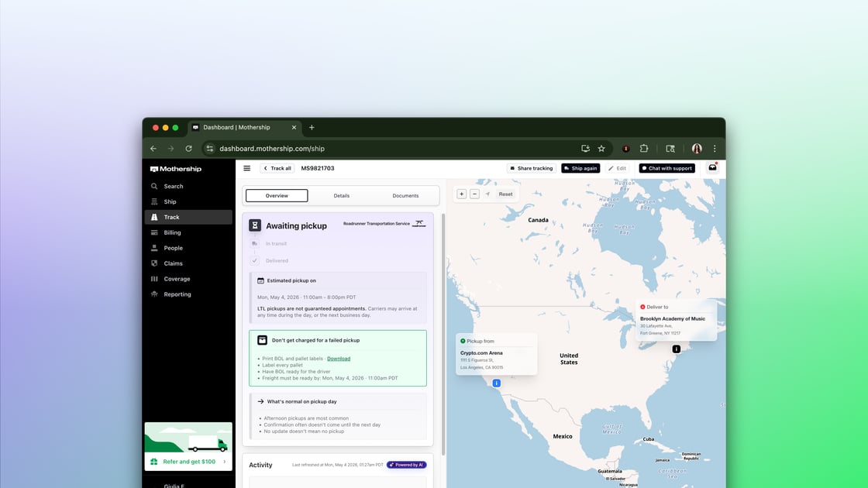Click the tab search icon in toolbar
The image size is (868, 488).
(x=670, y=148)
